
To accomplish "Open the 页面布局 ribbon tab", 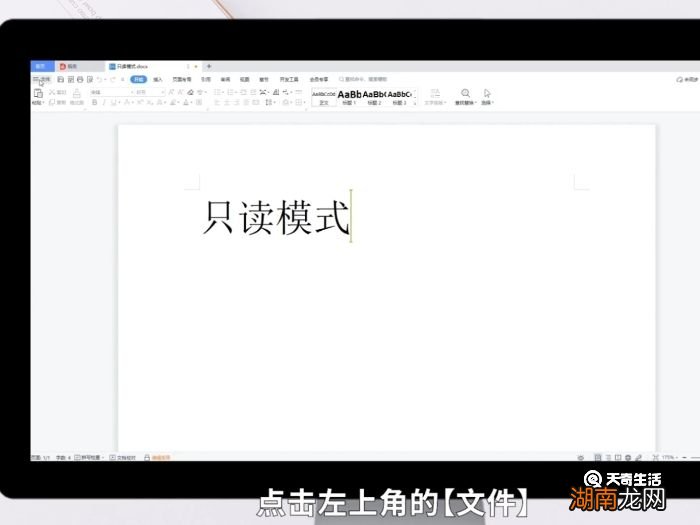I will [x=182, y=79].
